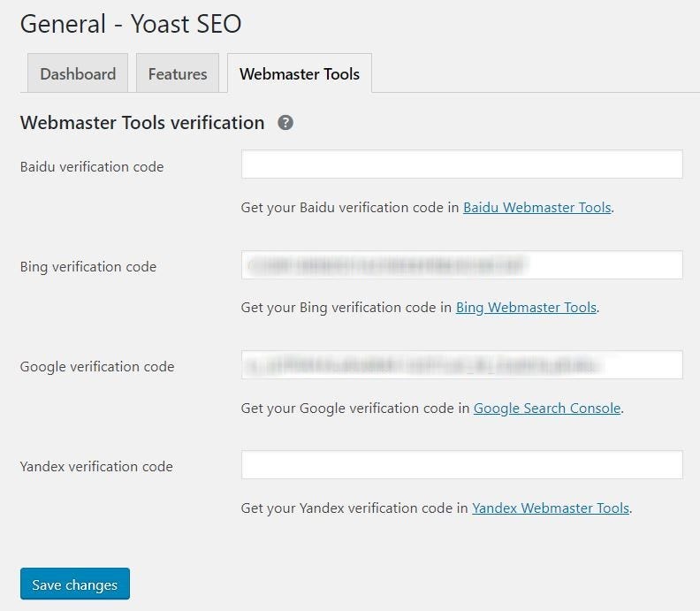Click the Baidu verification code field
Viewport: 700px width, 611px height.
[x=461, y=164]
